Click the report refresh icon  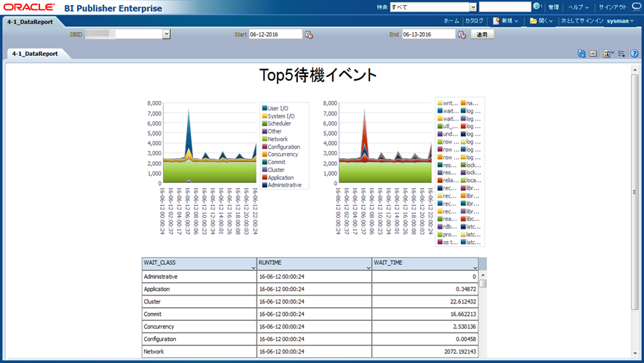pos(581,53)
